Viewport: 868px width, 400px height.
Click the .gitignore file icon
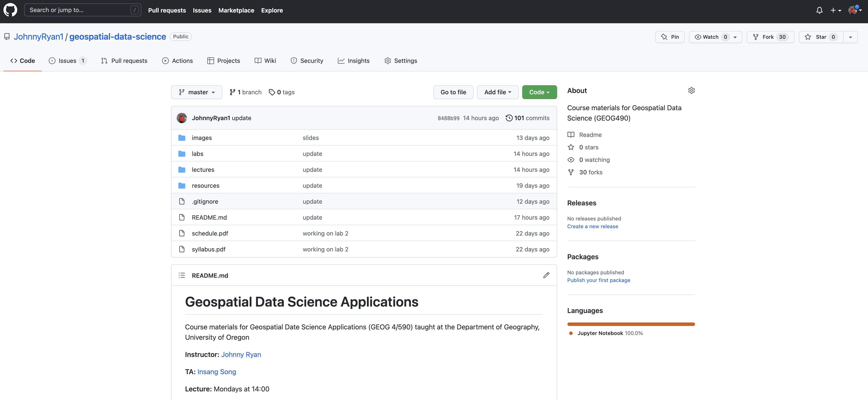(182, 201)
